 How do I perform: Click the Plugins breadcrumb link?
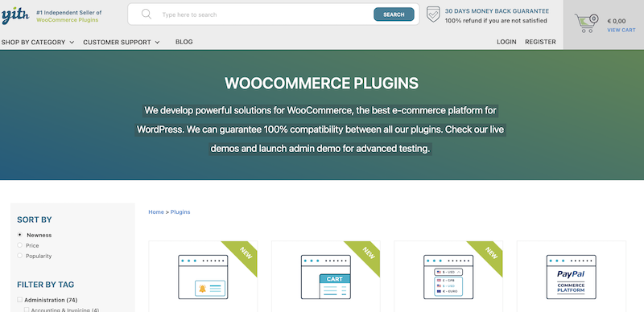(180, 211)
